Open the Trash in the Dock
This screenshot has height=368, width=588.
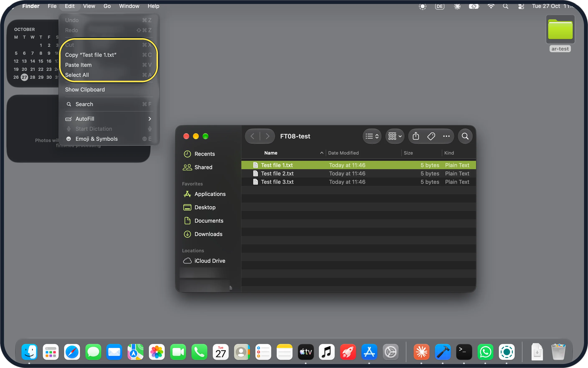[x=558, y=352]
